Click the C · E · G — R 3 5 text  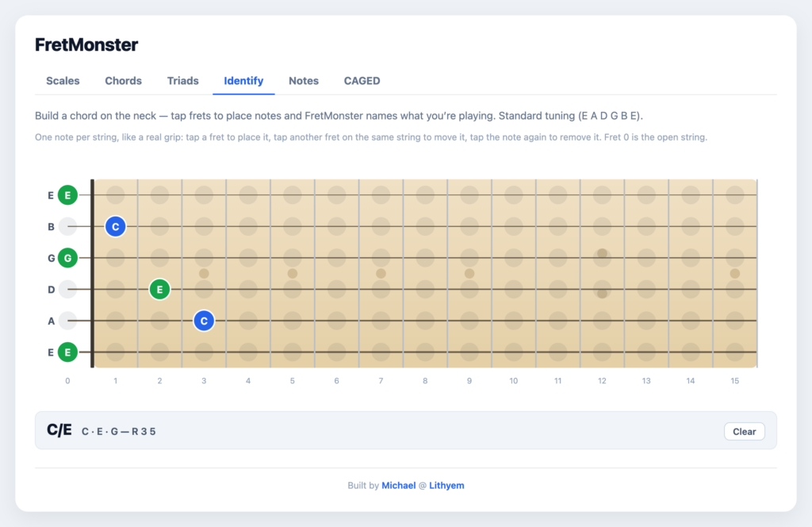[119, 432]
